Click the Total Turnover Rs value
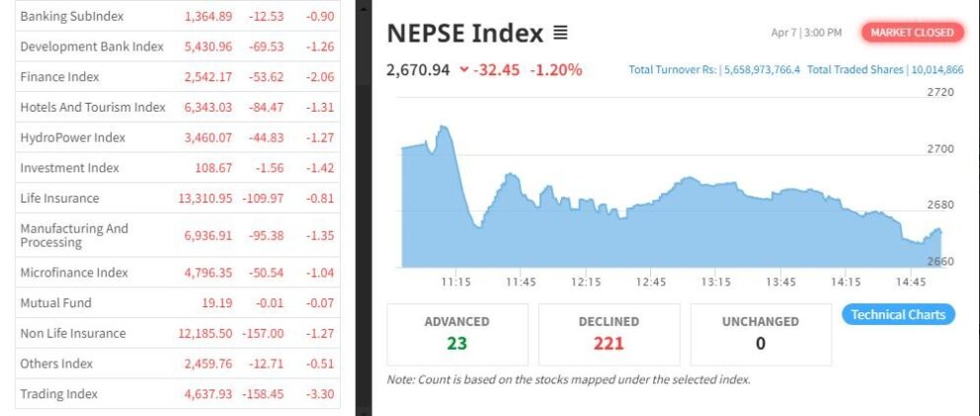The height and width of the screenshot is (416, 980). (x=762, y=69)
